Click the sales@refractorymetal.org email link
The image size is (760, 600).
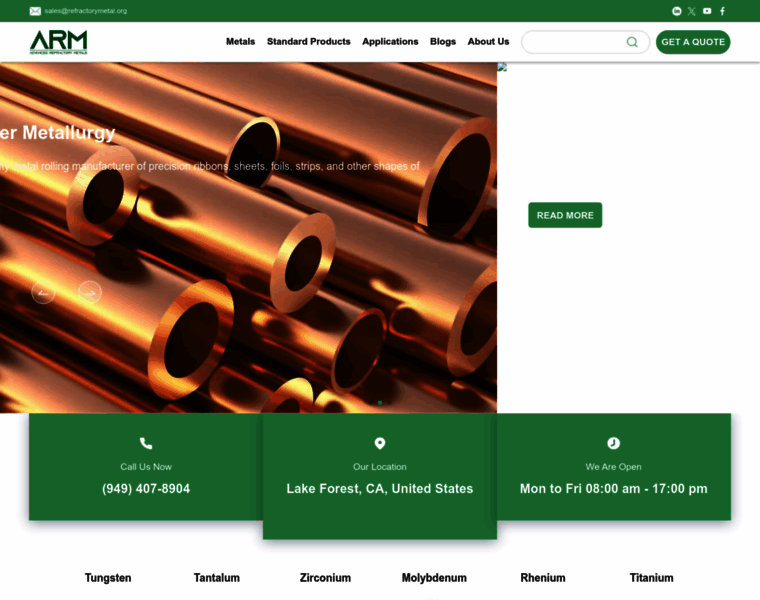(x=86, y=11)
